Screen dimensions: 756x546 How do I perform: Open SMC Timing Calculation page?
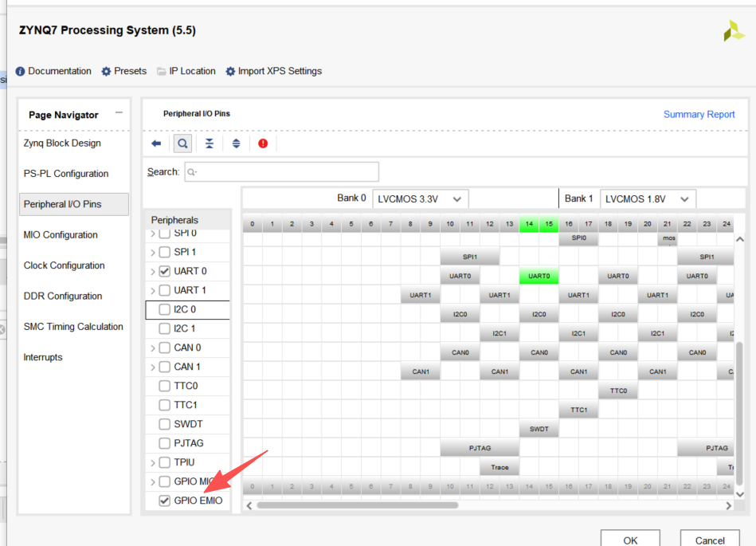tap(73, 327)
